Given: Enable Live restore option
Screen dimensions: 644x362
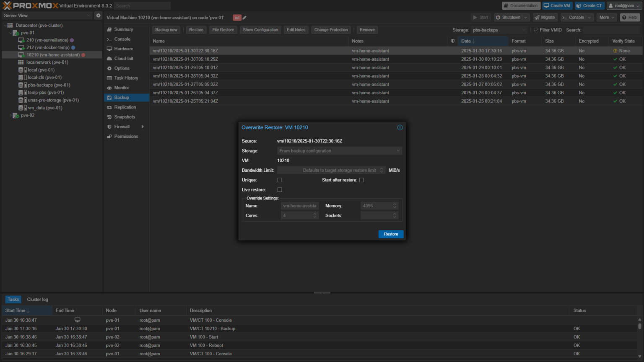Looking at the screenshot, I should pyautogui.click(x=280, y=189).
